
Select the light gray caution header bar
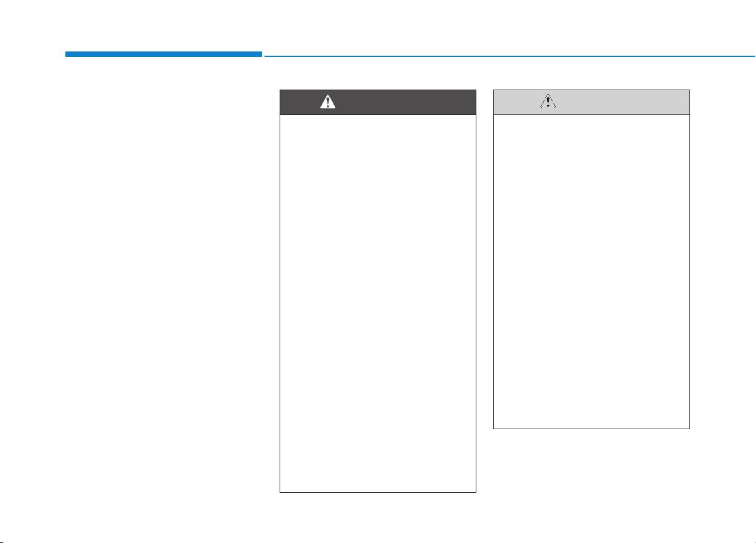[x=591, y=102]
